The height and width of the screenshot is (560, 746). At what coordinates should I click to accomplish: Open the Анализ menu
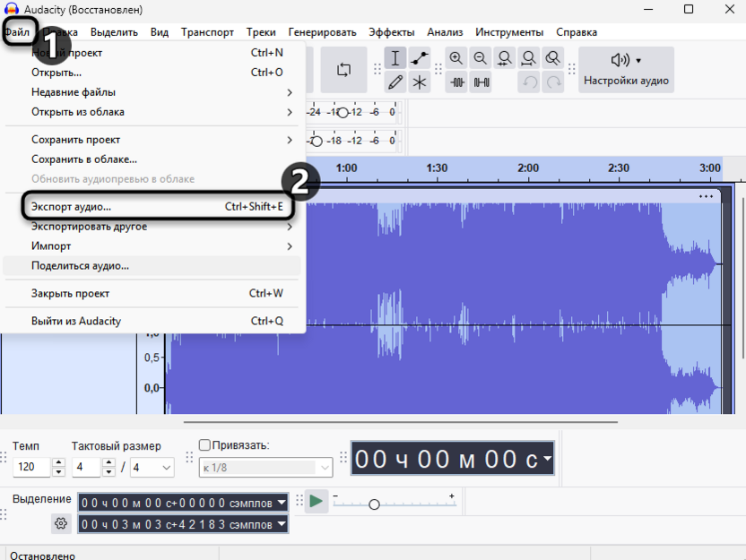[x=445, y=32]
